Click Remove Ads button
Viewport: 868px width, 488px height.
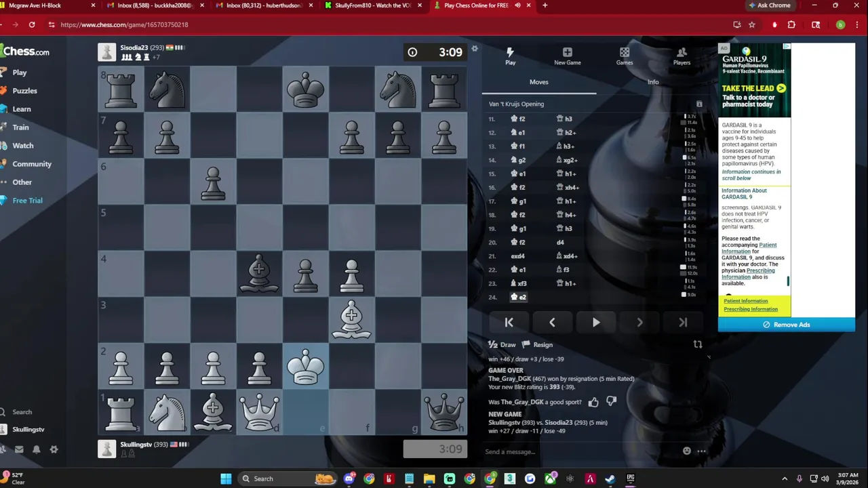pos(787,325)
